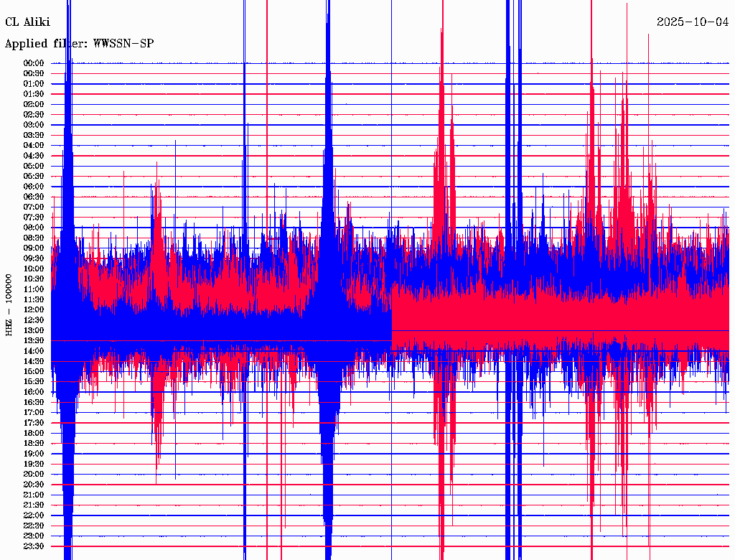Click the 03:00 time label
This screenshot has height=560, width=735.
[34, 125]
